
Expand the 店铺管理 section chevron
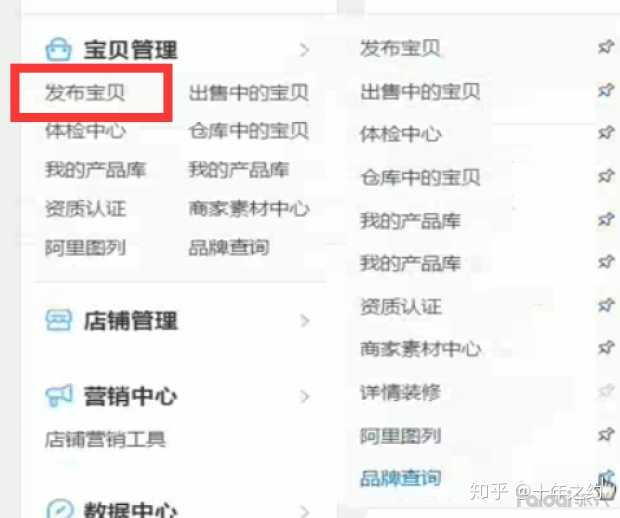304,321
